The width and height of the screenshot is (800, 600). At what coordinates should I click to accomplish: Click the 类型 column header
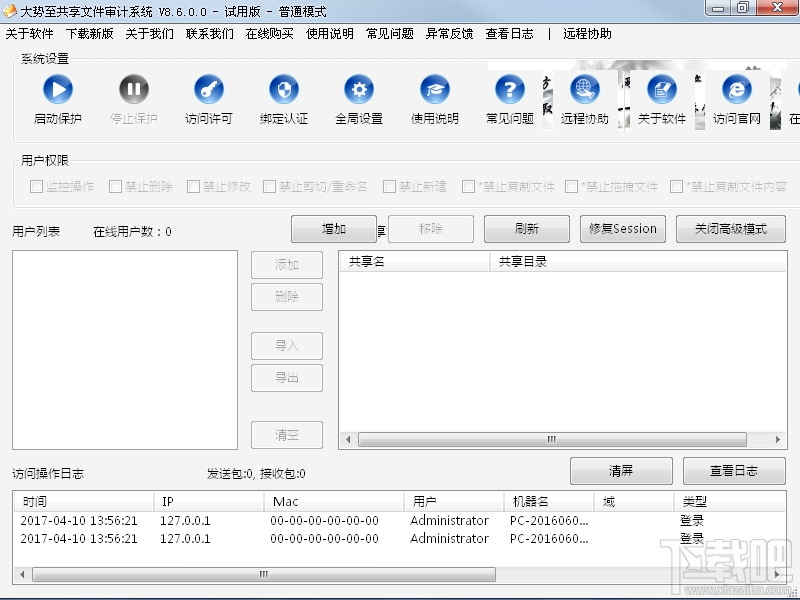pyautogui.click(x=730, y=502)
